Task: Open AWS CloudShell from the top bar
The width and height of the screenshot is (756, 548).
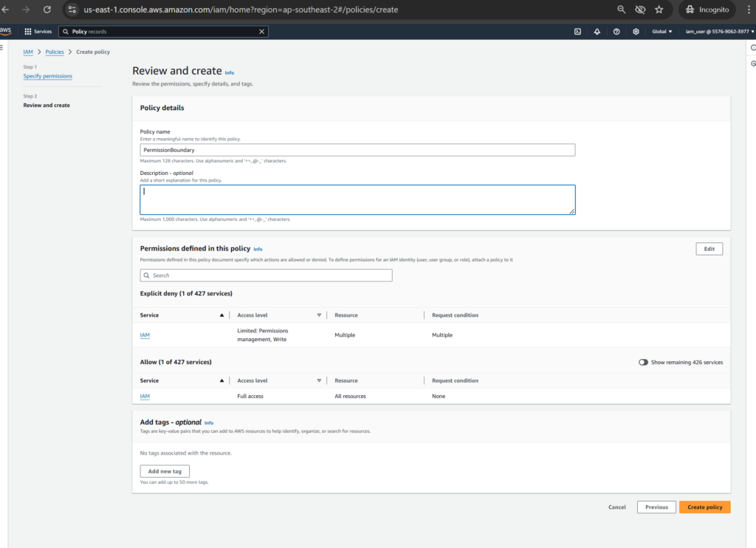Action: tap(577, 32)
